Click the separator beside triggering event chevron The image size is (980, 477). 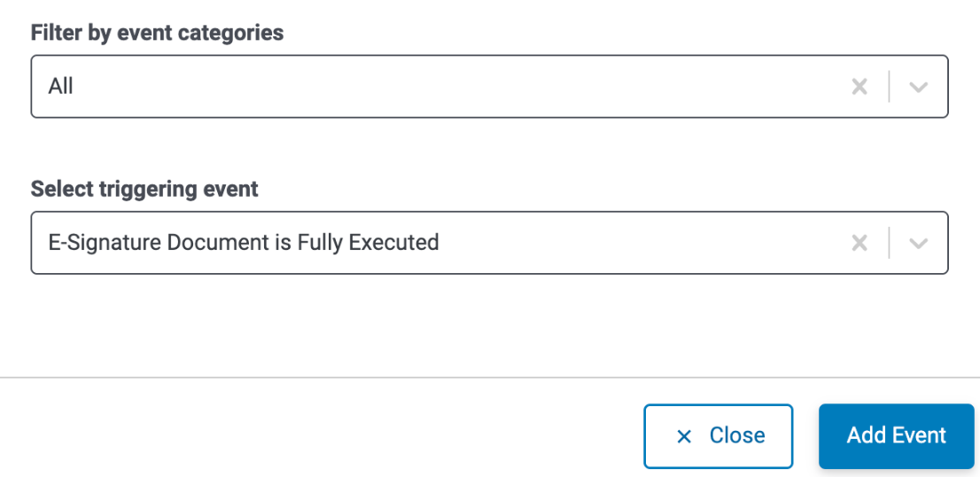889,243
